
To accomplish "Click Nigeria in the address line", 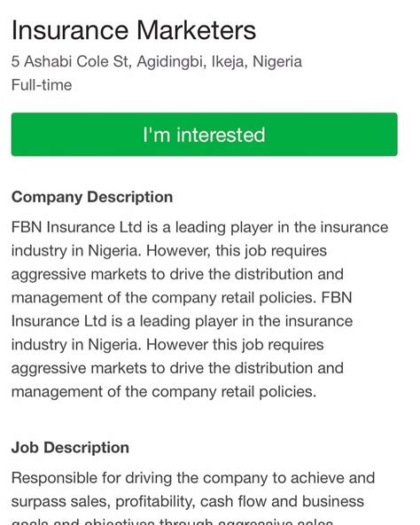I will tap(277, 62).
